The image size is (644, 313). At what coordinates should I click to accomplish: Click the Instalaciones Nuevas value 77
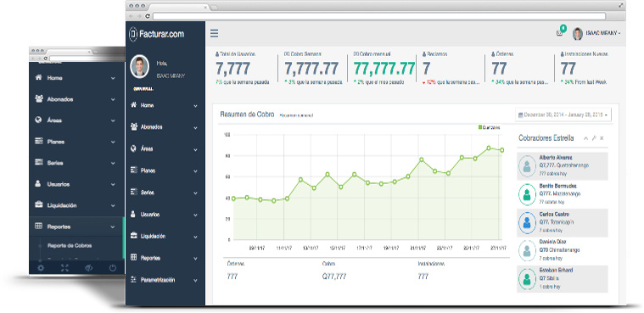(568, 68)
